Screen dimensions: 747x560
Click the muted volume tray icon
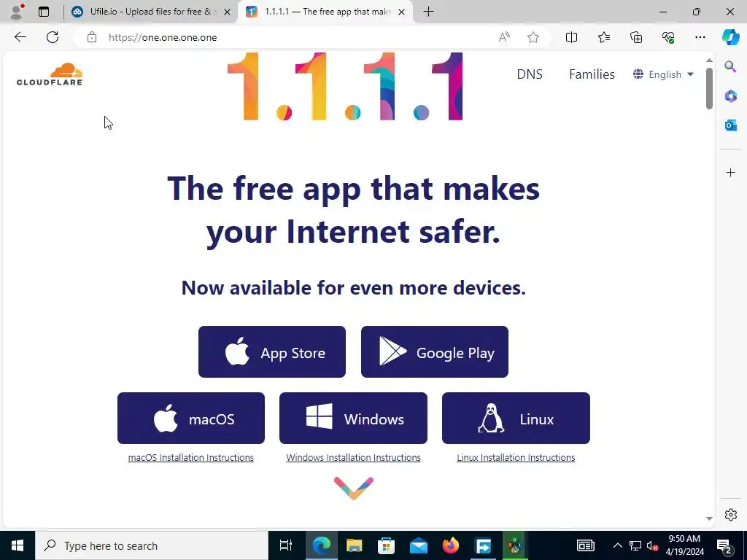pyautogui.click(x=652, y=545)
